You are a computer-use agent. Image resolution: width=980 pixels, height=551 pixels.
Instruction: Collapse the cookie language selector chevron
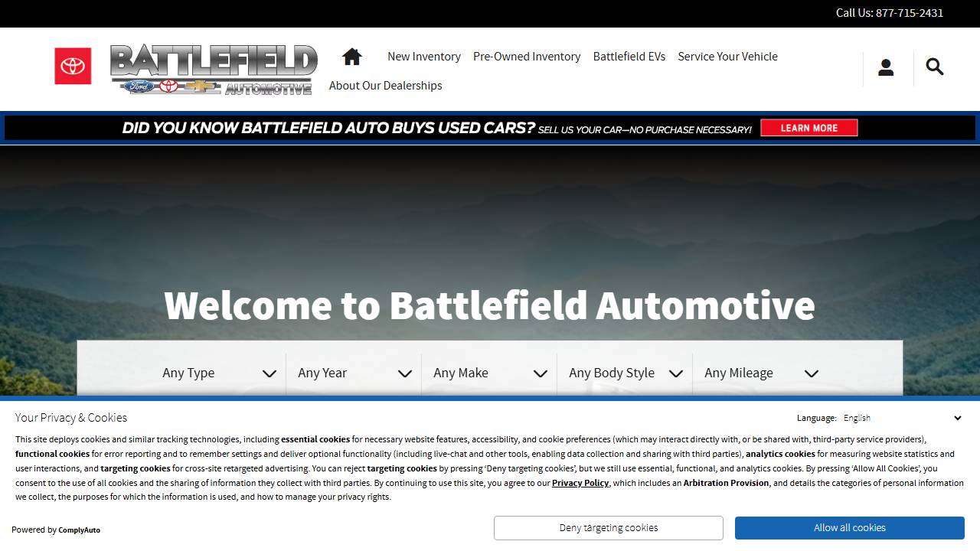pyautogui.click(x=957, y=418)
